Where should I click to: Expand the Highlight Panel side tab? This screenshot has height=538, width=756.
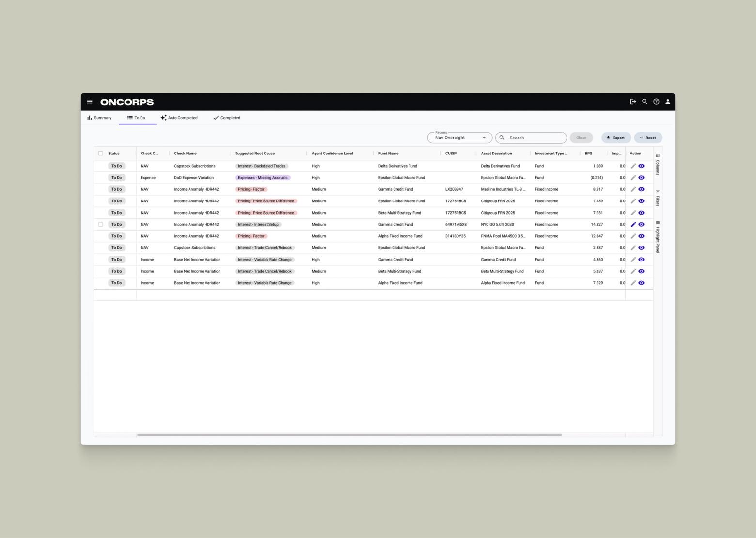pos(658,237)
